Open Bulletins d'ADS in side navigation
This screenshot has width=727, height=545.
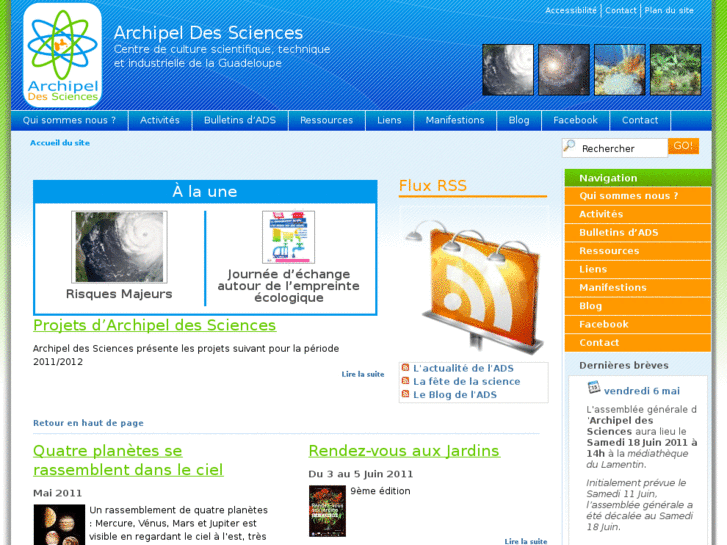click(638, 232)
